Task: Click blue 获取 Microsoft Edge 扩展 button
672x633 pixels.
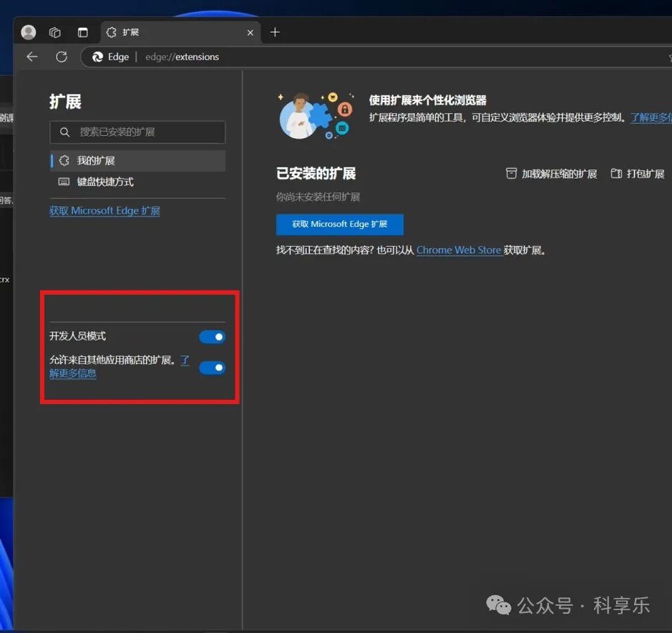Action: [x=340, y=225]
